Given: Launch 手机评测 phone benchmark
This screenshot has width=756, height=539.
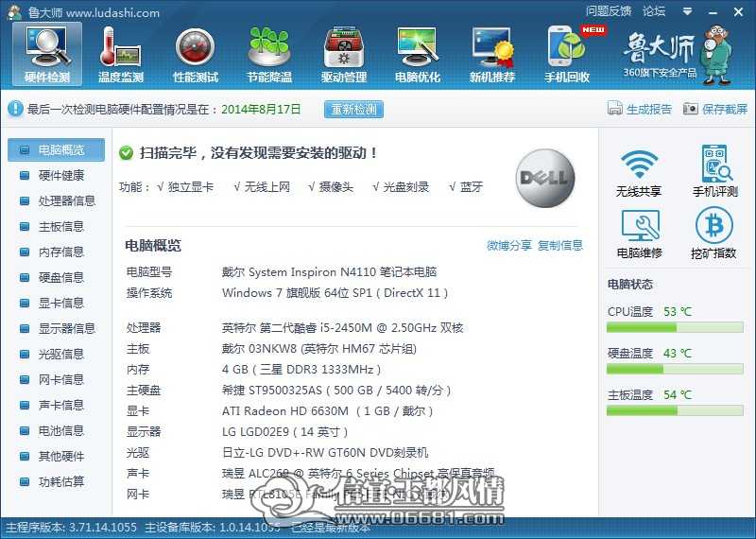Looking at the screenshot, I should point(715,171).
